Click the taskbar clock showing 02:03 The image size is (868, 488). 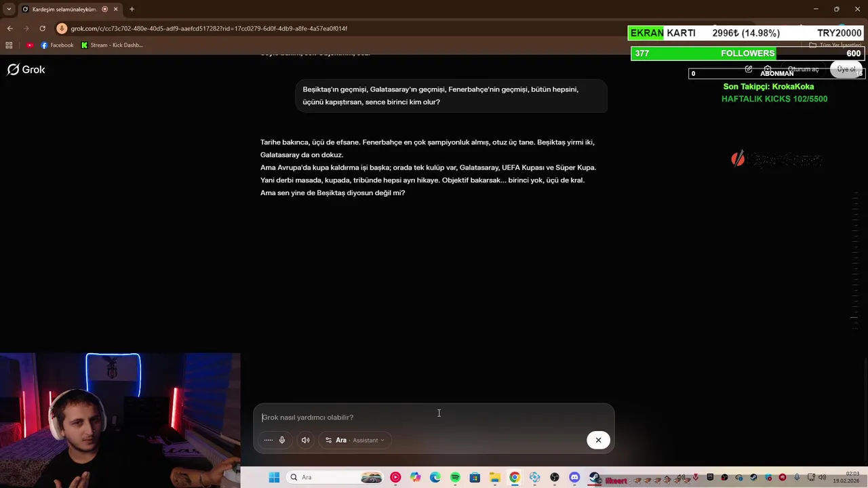[x=846, y=477]
